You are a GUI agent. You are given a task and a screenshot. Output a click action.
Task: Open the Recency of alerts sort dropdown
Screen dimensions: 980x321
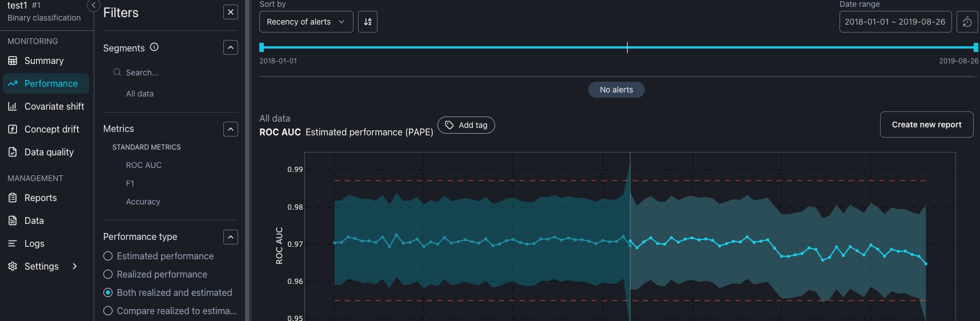point(306,22)
